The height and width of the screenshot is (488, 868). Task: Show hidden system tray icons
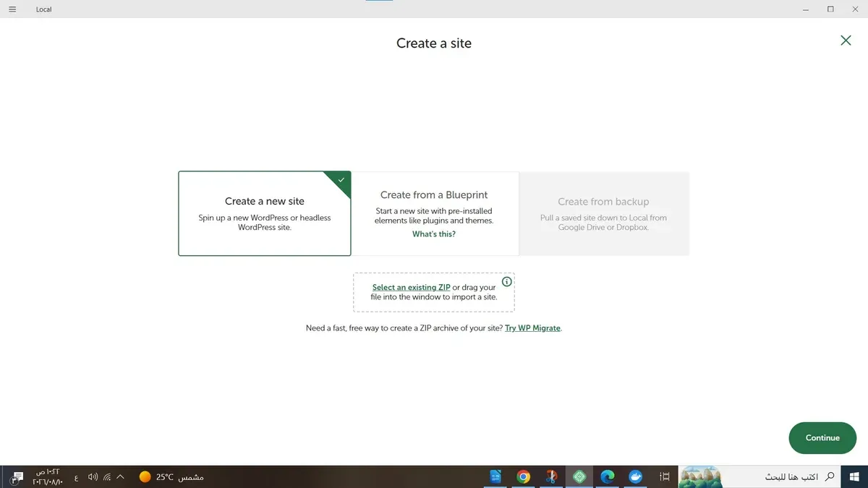[121, 476]
